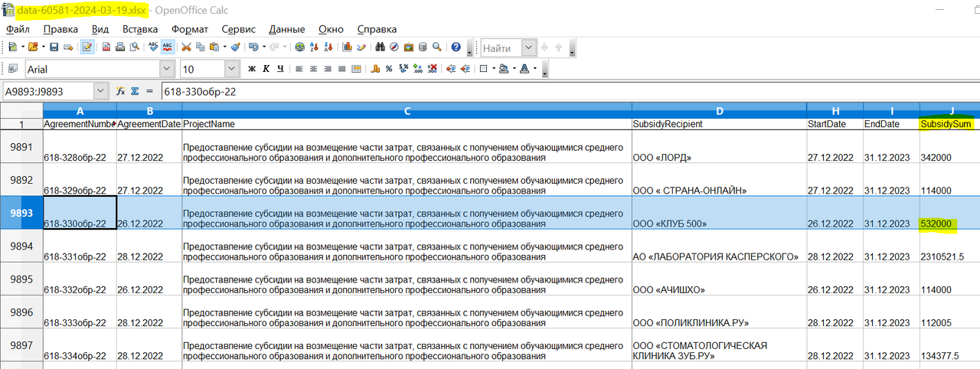Viewport: 980px width, 369px height.
Task: Toggle AutoSpellcheck icon
Action: [167, 47]
